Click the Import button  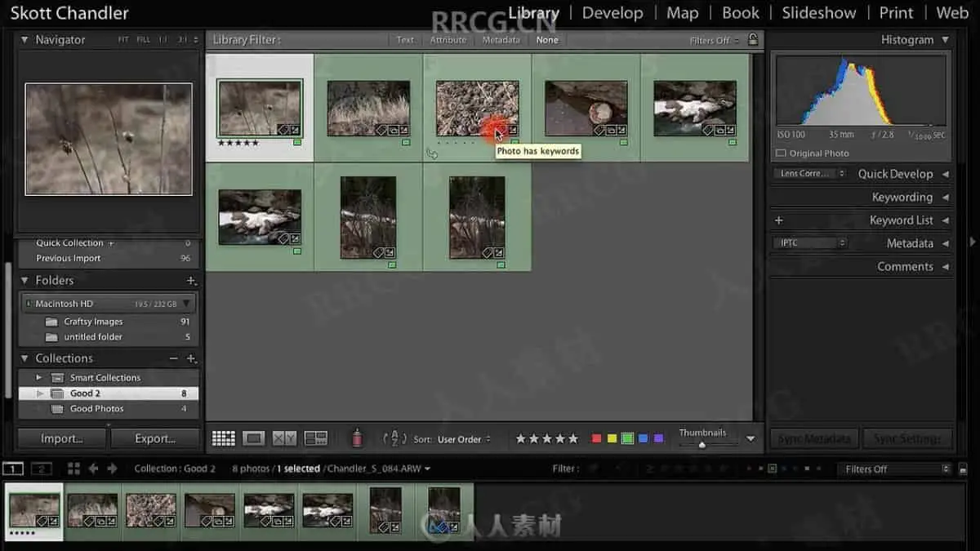tap(62, 438)
